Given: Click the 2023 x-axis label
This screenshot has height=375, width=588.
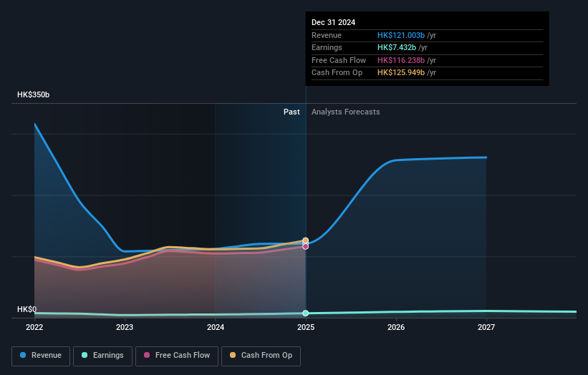Looking at the screenshot, I should click(x=125, y=328).
